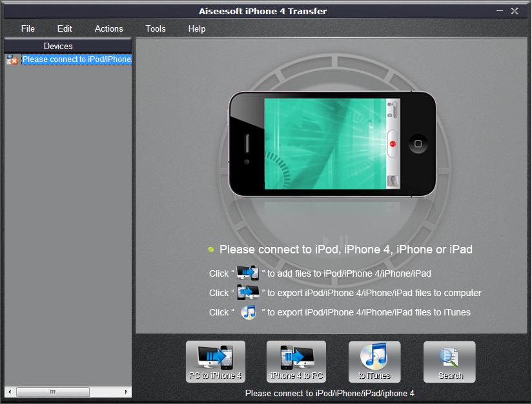This screenshot has height=404, width=532.
Task: Click the Search button
Action: pyautogui.click(x=449, y=362)
